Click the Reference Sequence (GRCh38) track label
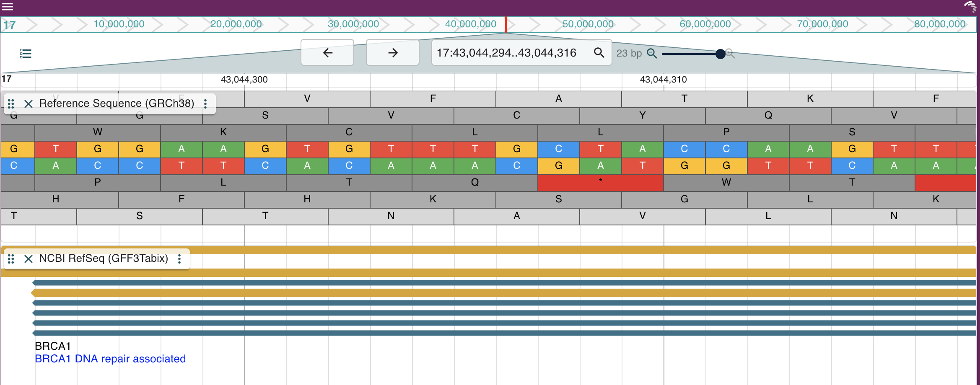980x385 pixels. 117,103
